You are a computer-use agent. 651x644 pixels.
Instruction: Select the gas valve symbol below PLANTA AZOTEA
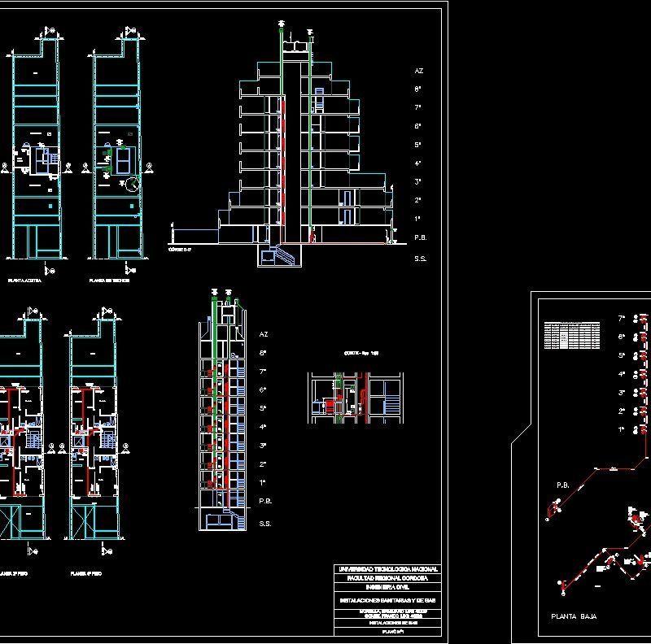49,269
